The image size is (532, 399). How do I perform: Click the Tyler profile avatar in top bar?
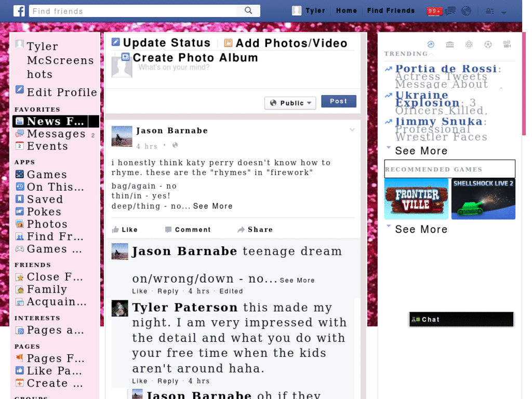point(297,11)
